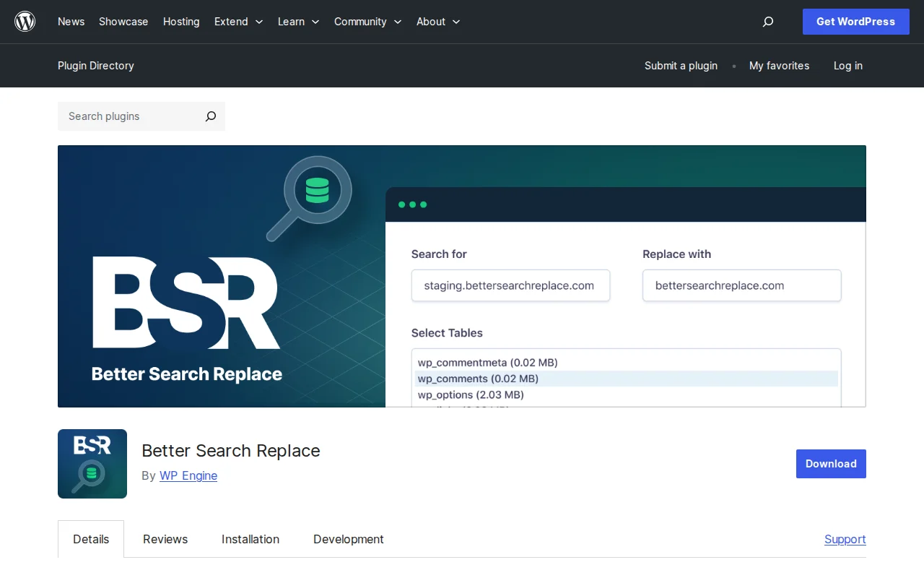Expand the Extend dropdown menu

(x=238, y=22)
